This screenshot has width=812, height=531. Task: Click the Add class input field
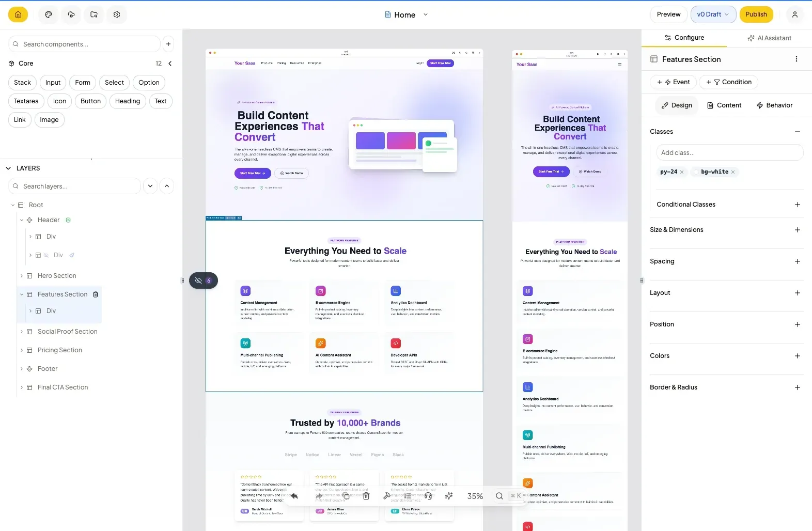pos(729,153)
